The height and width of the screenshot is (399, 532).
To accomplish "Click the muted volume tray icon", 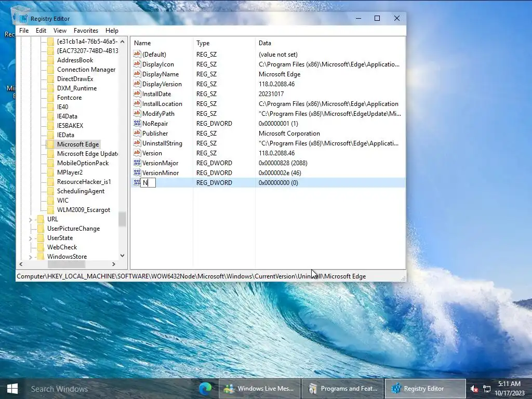I will coord(474,389).
